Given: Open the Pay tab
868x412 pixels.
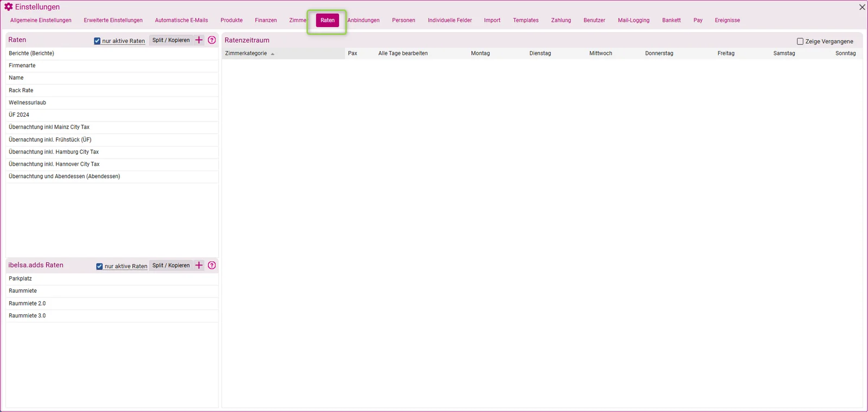Looking at the screenshot, I should [x=698, y=20].
